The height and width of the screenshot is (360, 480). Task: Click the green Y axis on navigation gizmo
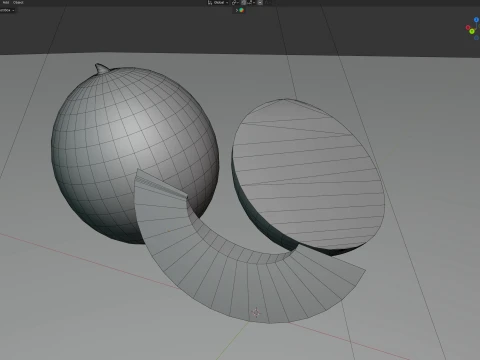pos(472,31)
